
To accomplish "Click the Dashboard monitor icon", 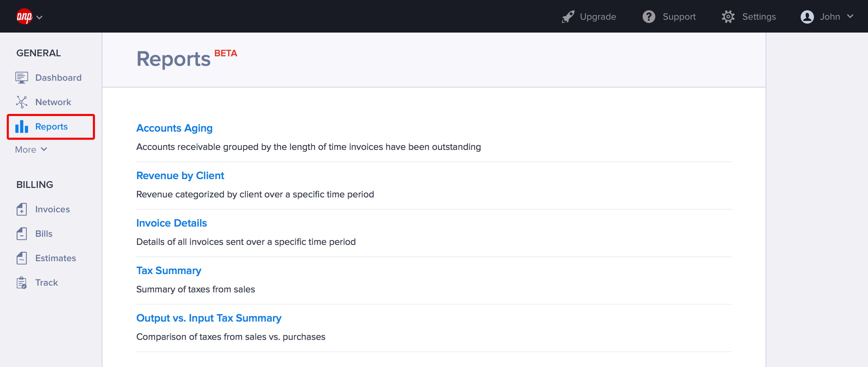I will 22,78.
